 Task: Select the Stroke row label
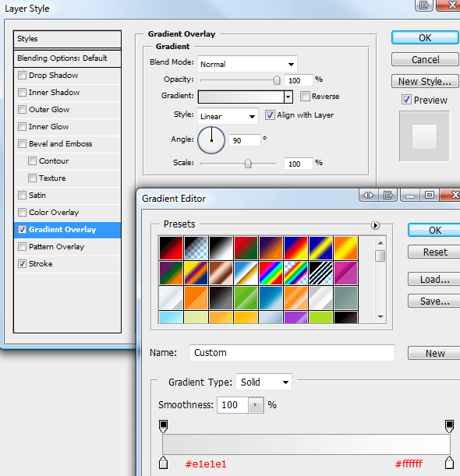point(41,264)
